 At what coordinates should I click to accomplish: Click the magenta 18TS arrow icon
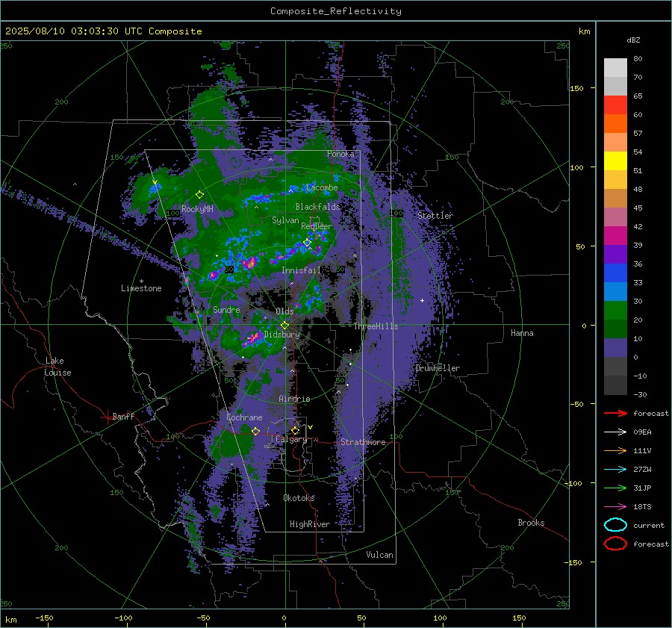point(615,507)
